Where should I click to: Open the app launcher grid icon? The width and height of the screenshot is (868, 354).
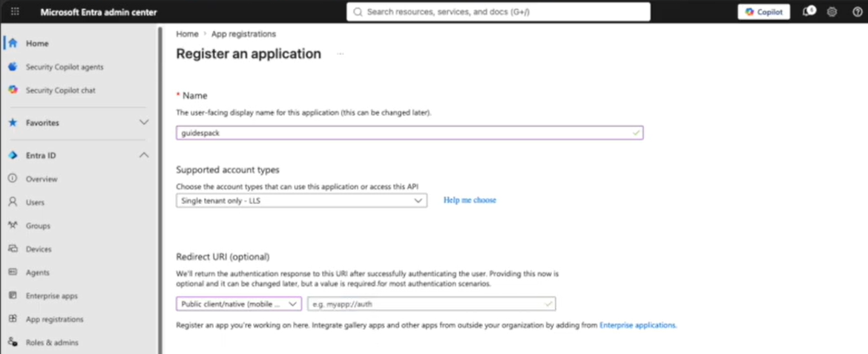15,12
